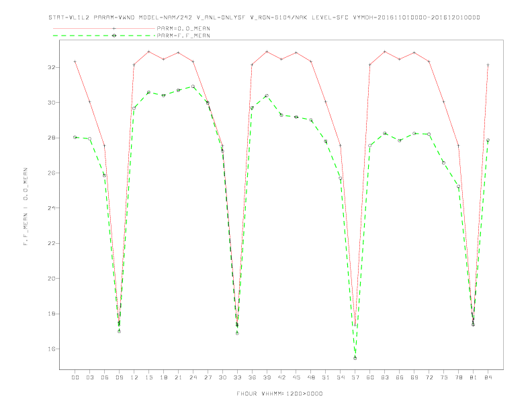Click x-axis forecast hour label 57
Viewport: 532px width, 411px height.
click(355, 377)
